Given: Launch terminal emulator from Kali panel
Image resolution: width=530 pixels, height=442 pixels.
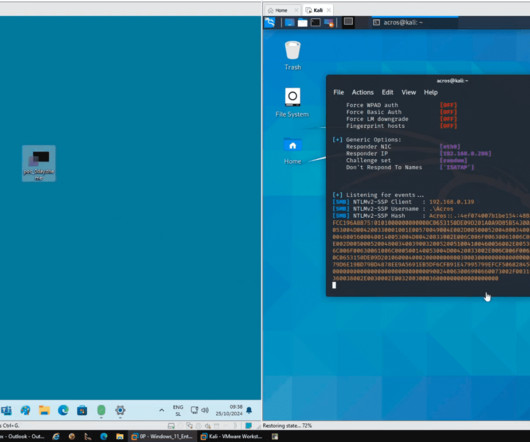Looking at the screenshot, I should pos(315,23).
